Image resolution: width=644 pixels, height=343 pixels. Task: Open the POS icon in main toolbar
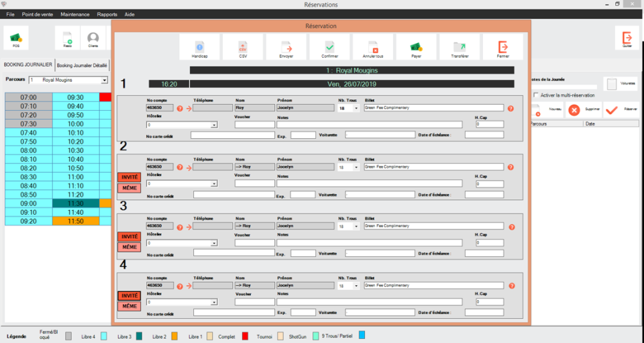point(16,38)
